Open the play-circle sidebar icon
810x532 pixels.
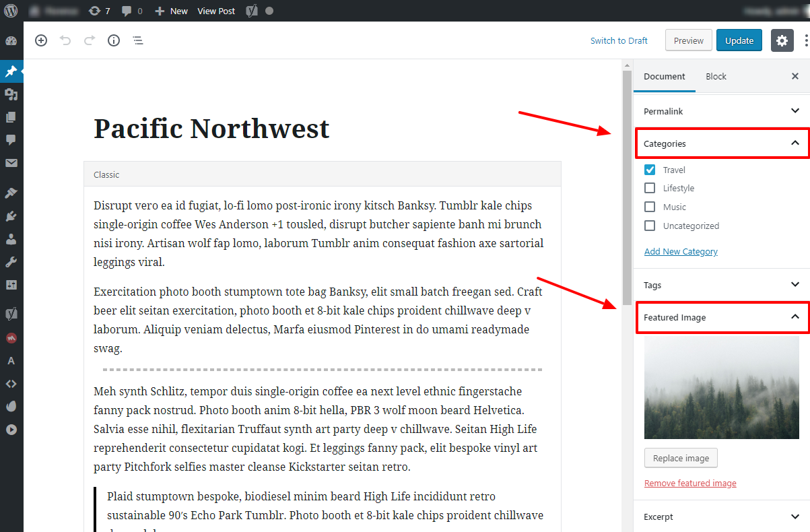coord(11,429)
